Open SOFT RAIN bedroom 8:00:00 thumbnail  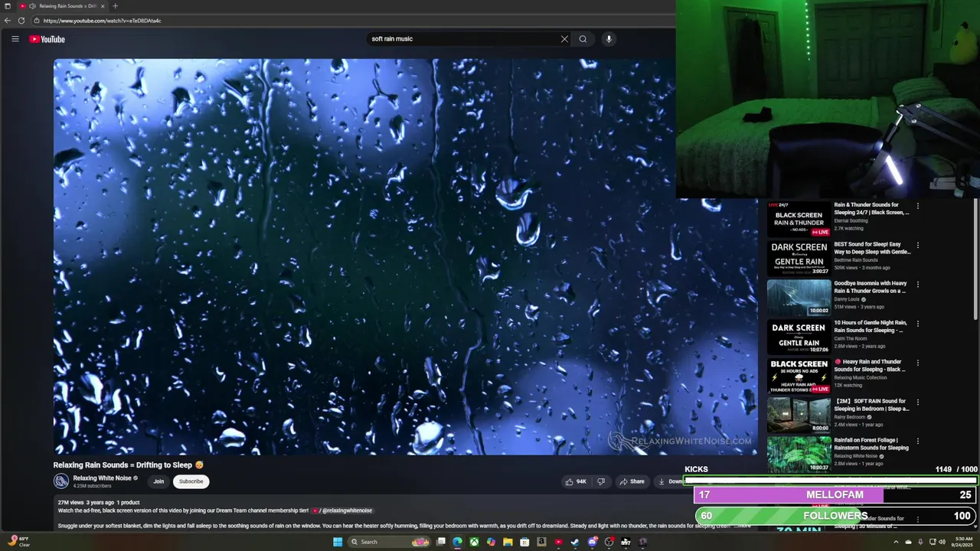(x=799, y=415)
